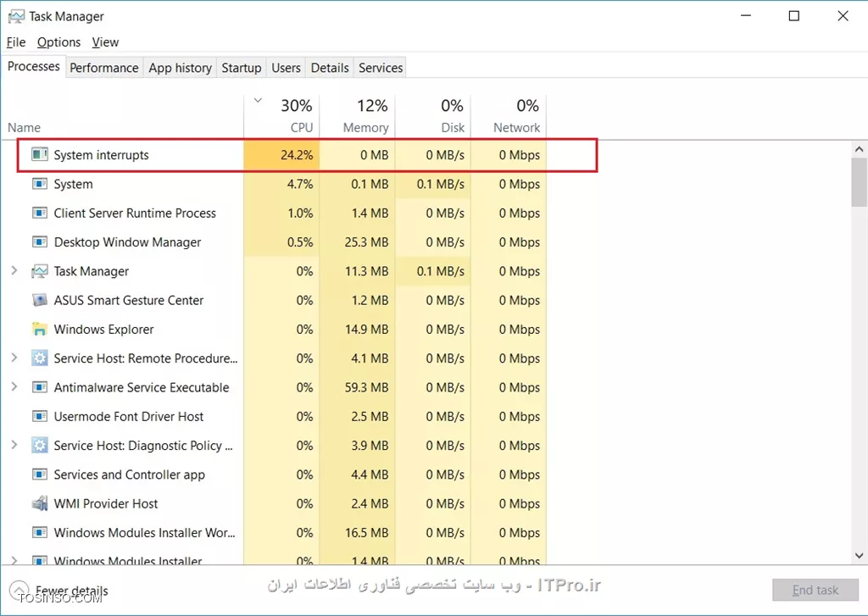
Task: Switch to the Details tab
Action: (x=330, y=68)
